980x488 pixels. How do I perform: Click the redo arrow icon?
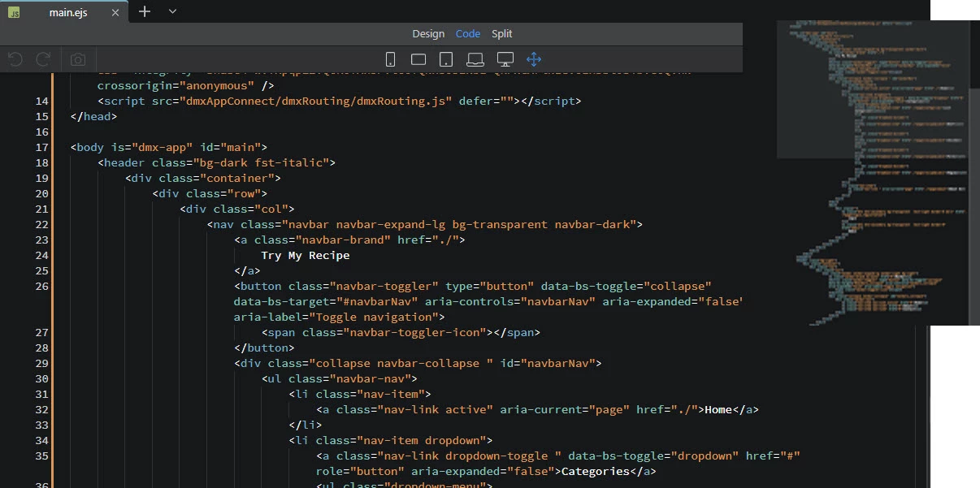[44, 59]
